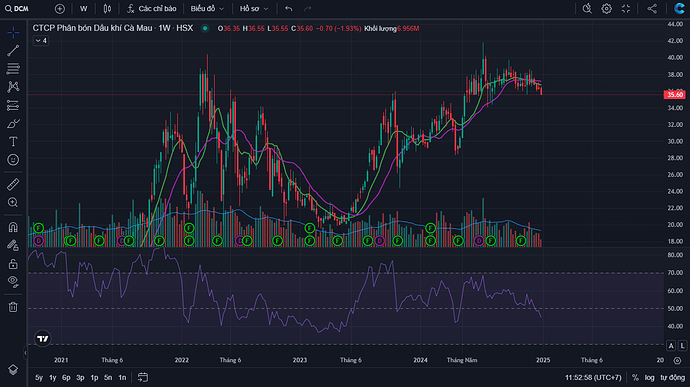
Task: Toggle percentage scale %
Action: [x=635, y=377]
